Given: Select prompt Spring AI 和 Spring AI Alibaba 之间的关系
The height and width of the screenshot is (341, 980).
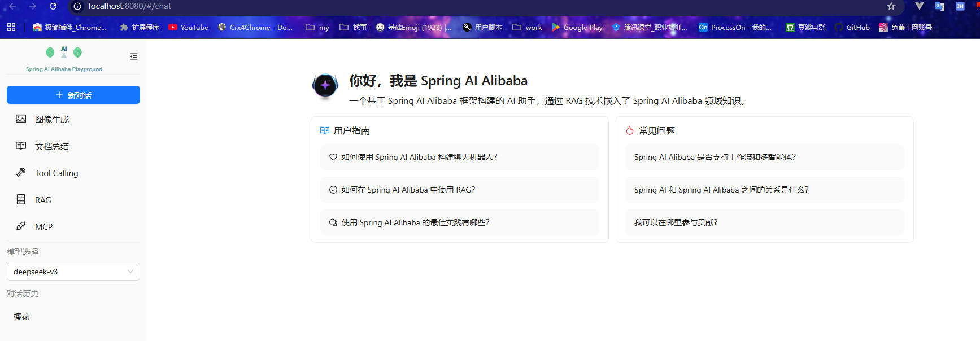Looking at the screenshot, I should pyautogui.click(x=765, y=190).
